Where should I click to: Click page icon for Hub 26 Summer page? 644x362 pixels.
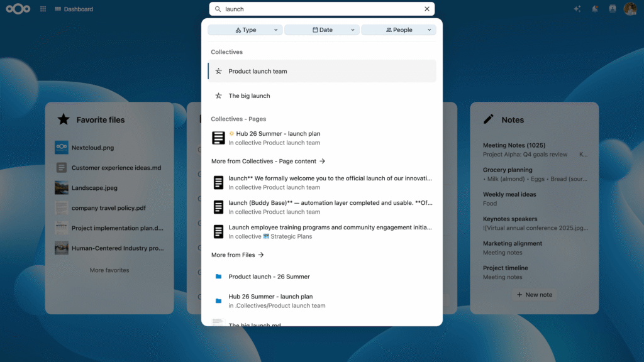218,138
